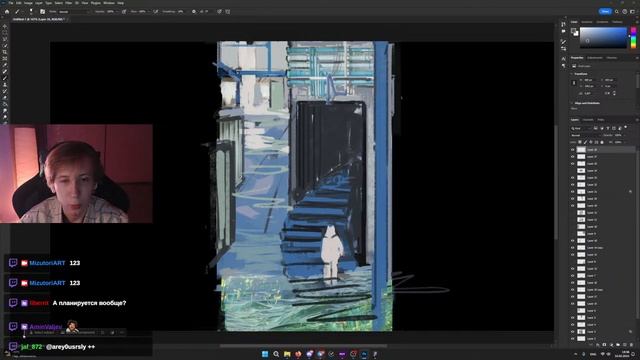This screenshot has width=640, height=360.
Task: Select the Eraser tool
Action: click(x=5, y=98)
